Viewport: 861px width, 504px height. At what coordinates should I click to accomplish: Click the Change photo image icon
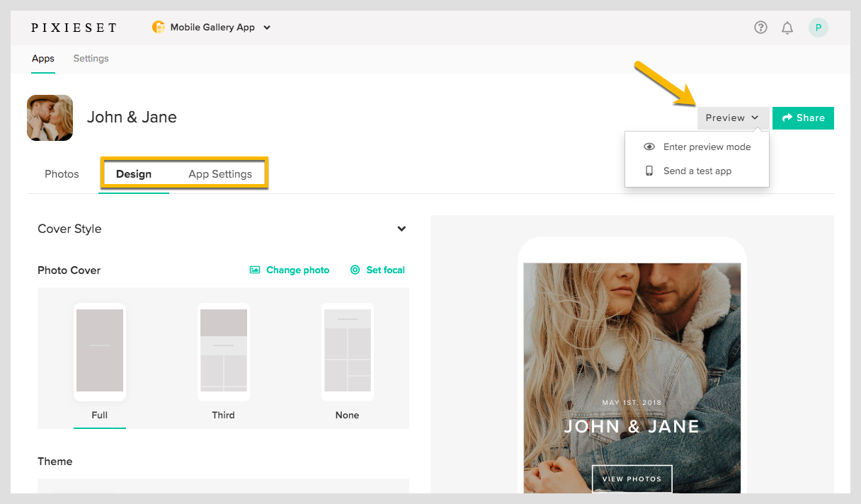click(255, 270)
